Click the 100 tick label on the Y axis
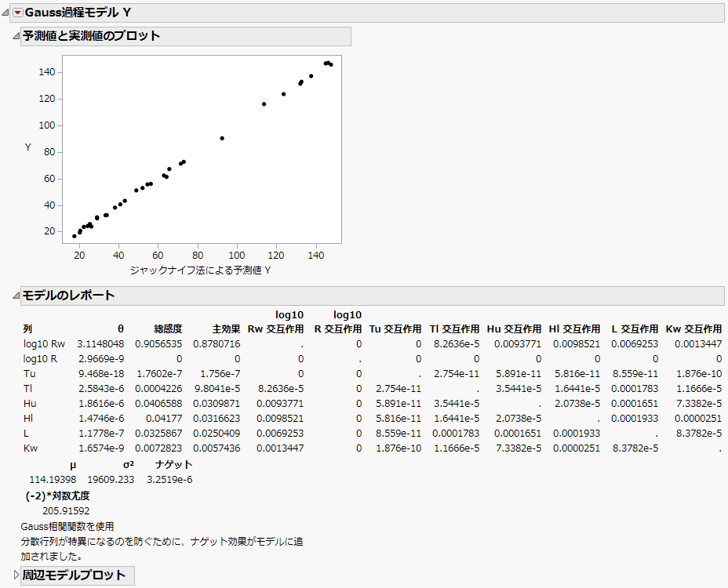Image resolution: width=728 pixels, height=588 pixels. 47,125
